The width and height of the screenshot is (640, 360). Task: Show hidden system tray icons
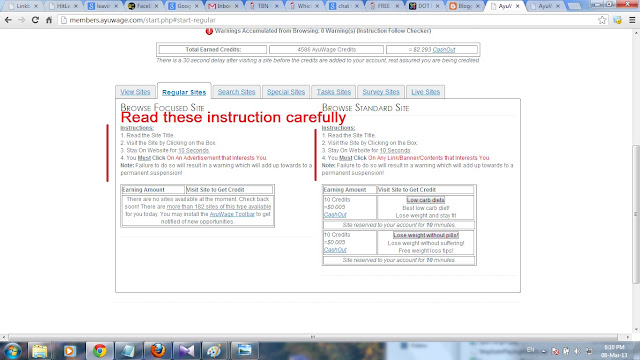point(544,351)
